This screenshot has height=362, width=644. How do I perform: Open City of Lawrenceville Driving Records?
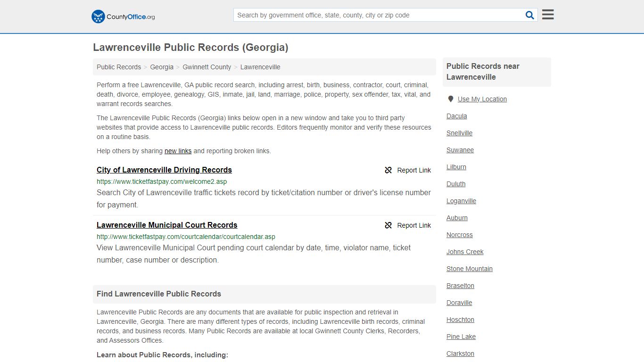164,170
